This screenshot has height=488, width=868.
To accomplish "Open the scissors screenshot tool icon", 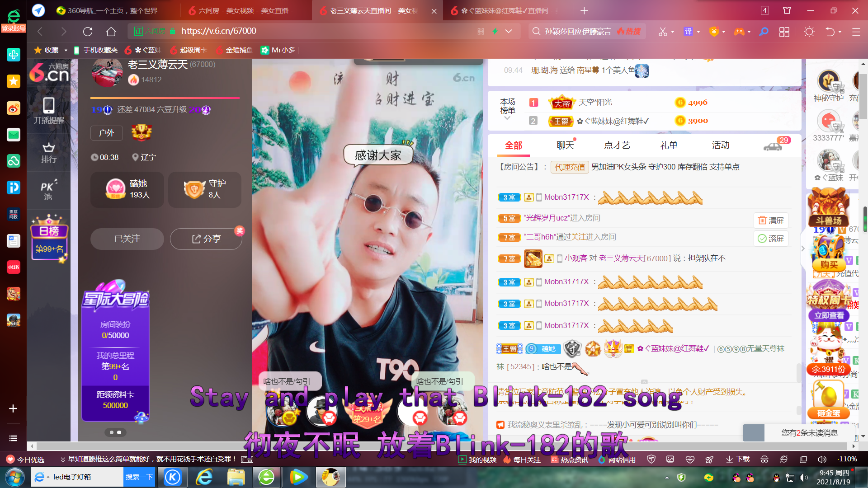I will click(663, 31).
